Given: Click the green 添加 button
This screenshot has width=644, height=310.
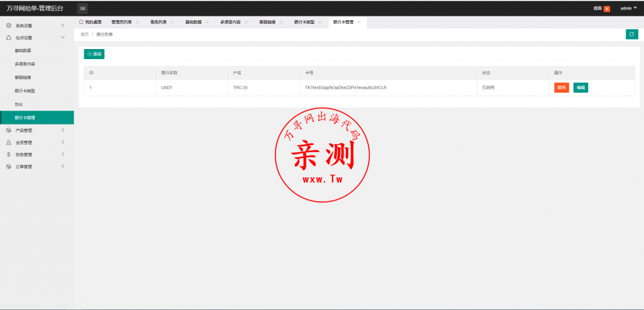Looking at the screenshot, I should coord(94,54).
